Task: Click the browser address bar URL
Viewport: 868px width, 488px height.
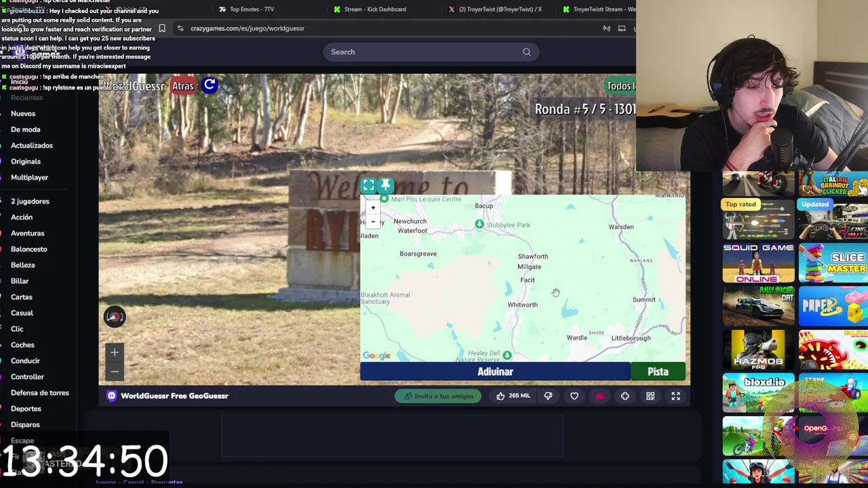Action: point(248,28)
